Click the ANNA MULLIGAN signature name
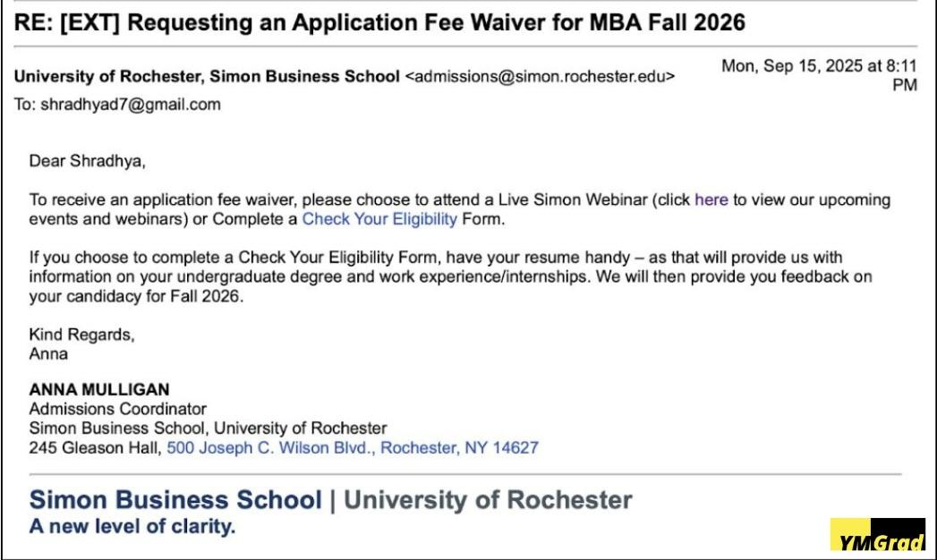937x560 pixels. (99, 390)
